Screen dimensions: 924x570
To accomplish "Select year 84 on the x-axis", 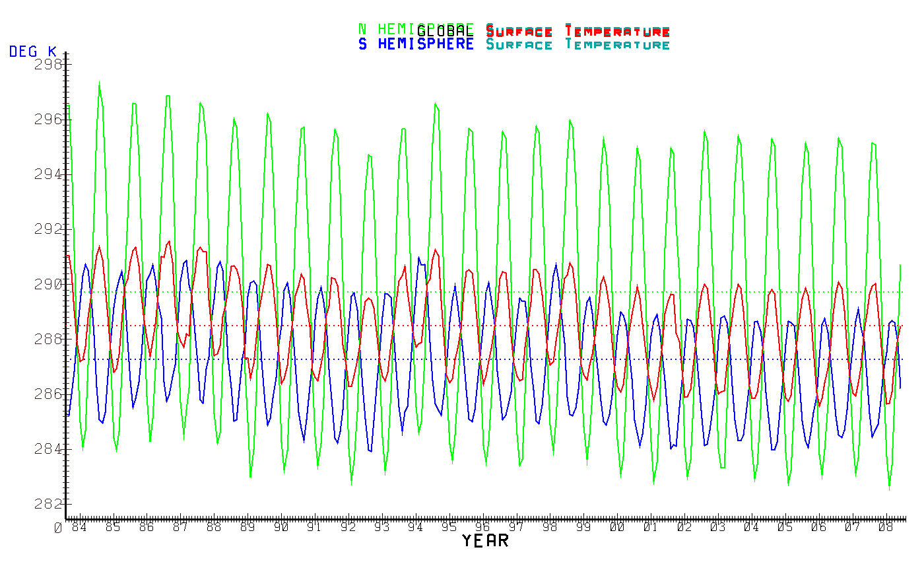I will click(x=79, y=527).
